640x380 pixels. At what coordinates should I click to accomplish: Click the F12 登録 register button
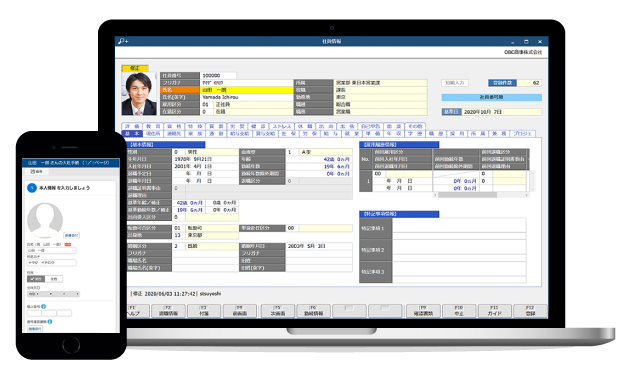pyautogui.click(x=530, y=311)
